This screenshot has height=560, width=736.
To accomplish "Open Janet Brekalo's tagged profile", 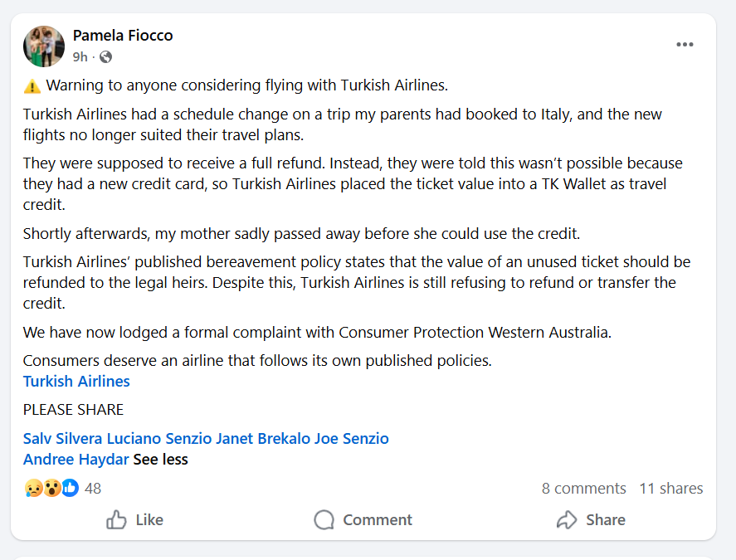I will [263, 438].
